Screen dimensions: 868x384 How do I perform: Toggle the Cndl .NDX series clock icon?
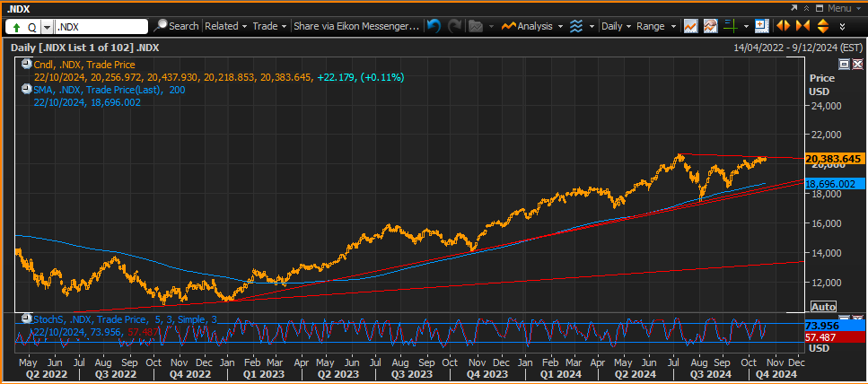[27, 65]
